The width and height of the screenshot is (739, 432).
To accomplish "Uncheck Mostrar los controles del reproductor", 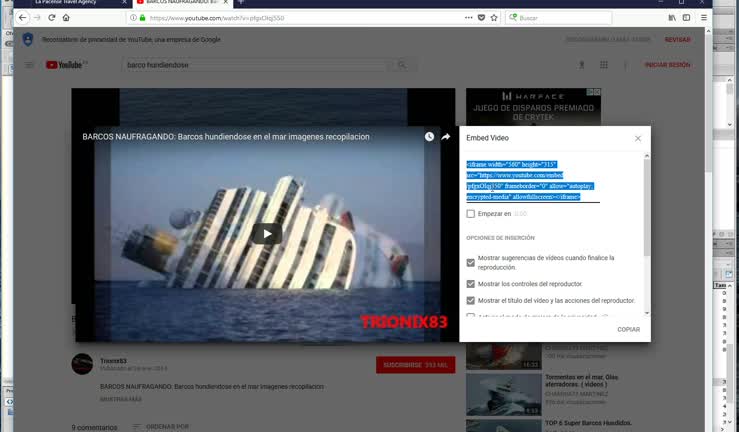I will coord(470,284).
